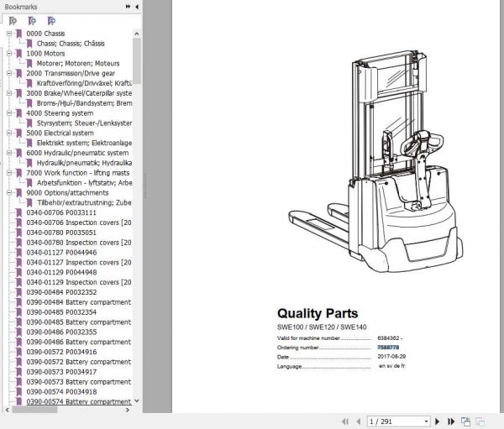Open the Chassi; Chassis; Châssis sub-bookmark
Viewport: 504px width, 429px height.
click(x=71, y=44)
